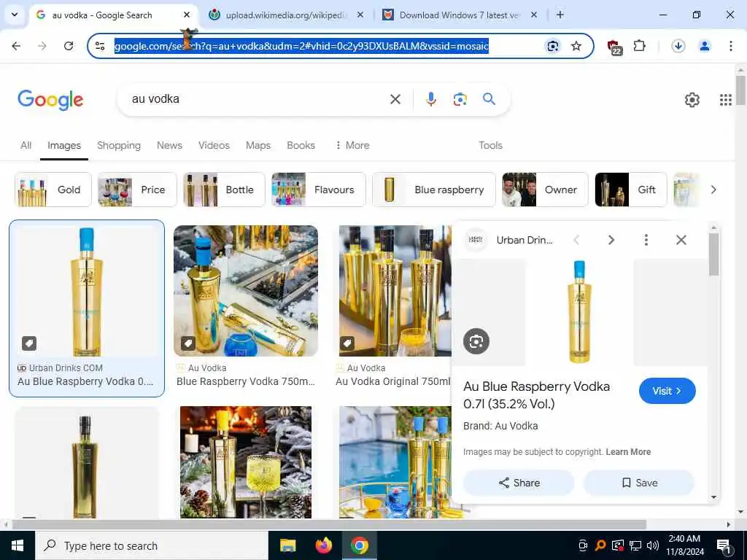Switch to upload.wikimedia.org browser tab
The width and height of the screenshot is (747, 560).
pos(285,15)
